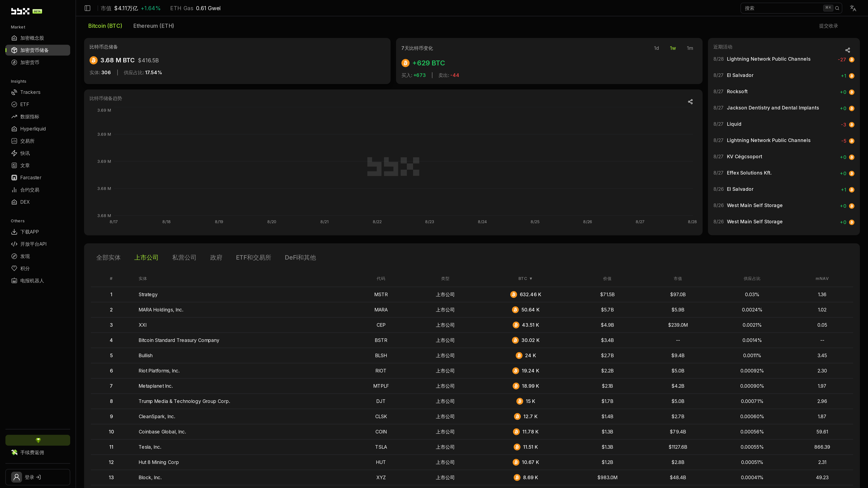Open 下载APP download item
The image size is (868, 488).
pos(38,232)
